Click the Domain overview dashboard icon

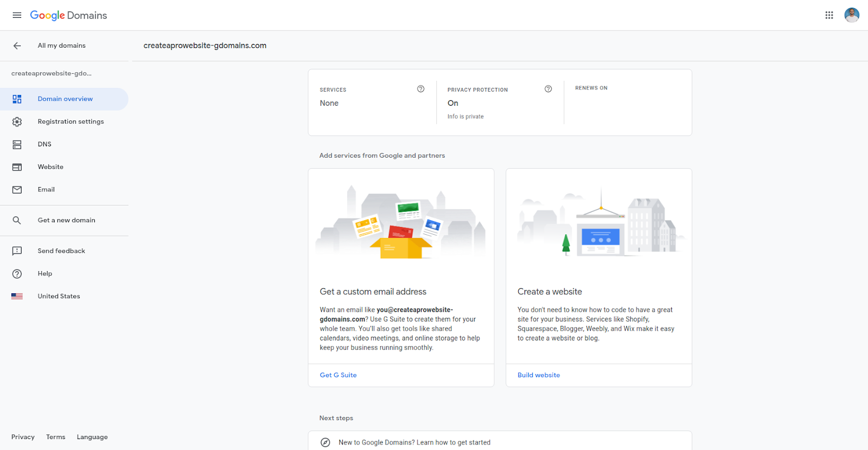(x=17, y=99)
